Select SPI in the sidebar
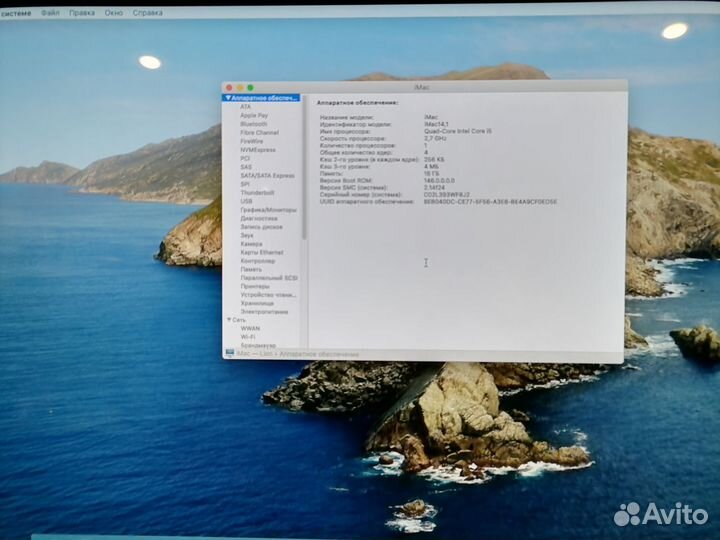720x540 pixels. (x=245, y=184)
